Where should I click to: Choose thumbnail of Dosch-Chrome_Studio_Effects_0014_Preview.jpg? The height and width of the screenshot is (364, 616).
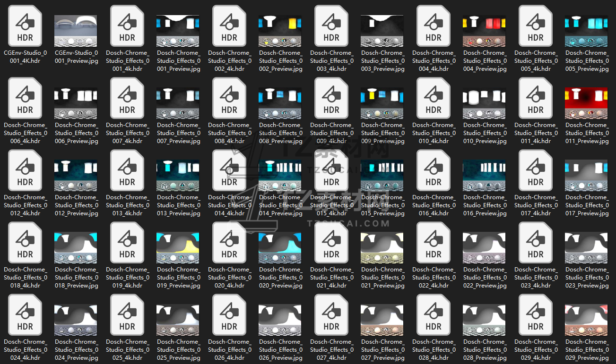(280, 176)
